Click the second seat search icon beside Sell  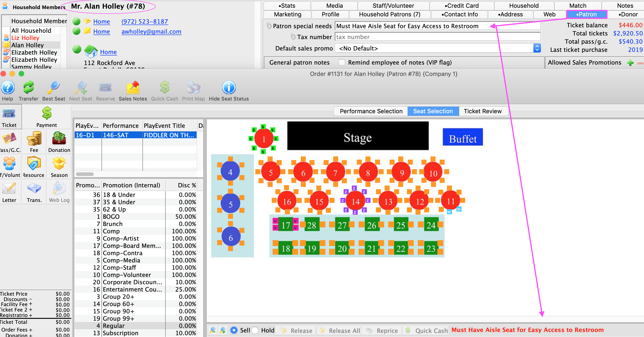click(223, 330)
